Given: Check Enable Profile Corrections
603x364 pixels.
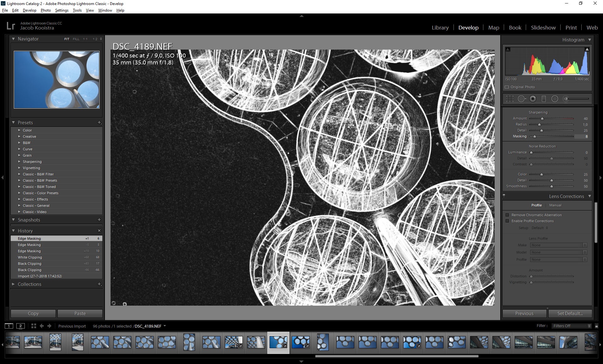Looking at the screenshot, I should 507,221.
